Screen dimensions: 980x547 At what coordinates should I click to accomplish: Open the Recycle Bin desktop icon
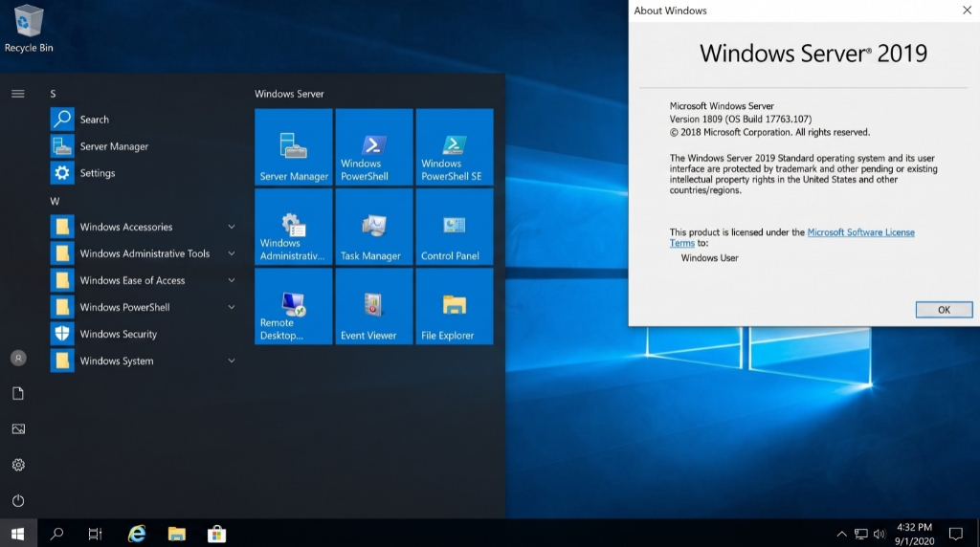[28, 29]
